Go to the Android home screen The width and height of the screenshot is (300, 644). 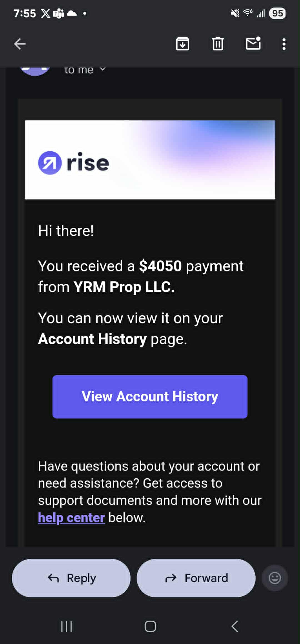(x=150, y=626)
